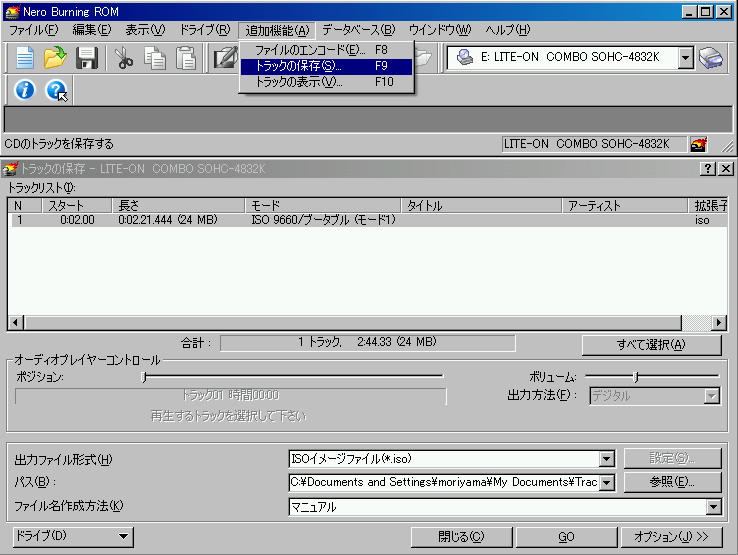
Task: Expand the E: LITE-ON recorder dropdown
Action: click(685, 58)
